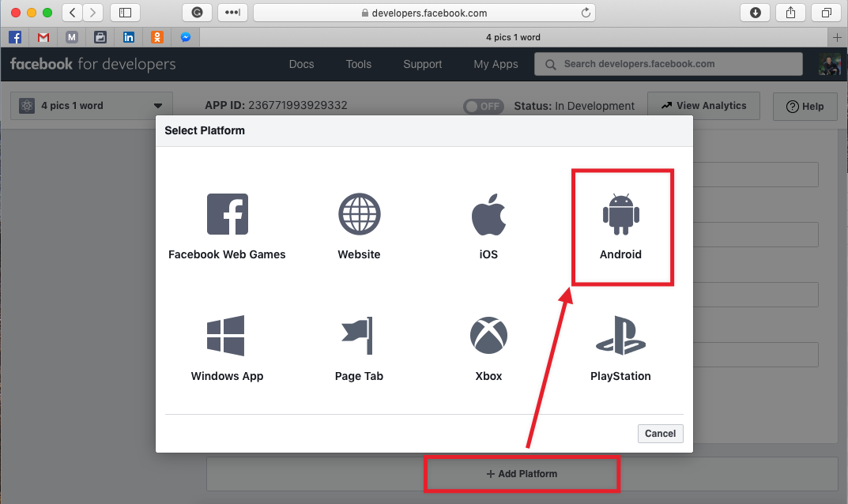This screenshot has width=848, height=504.
Task: Open a new tab with plus
Action: (x=837, y=37)
